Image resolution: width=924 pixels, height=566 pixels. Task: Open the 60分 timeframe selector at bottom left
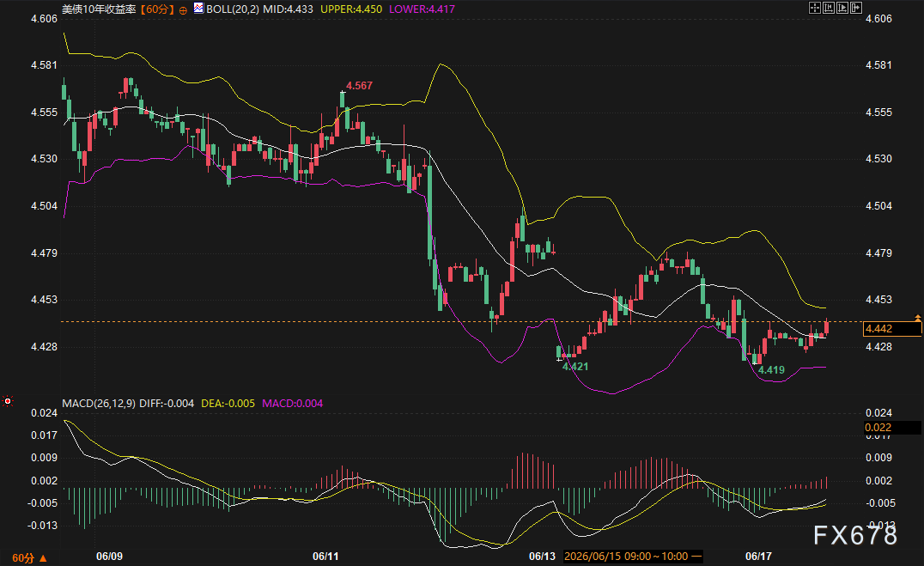point(29,557)
